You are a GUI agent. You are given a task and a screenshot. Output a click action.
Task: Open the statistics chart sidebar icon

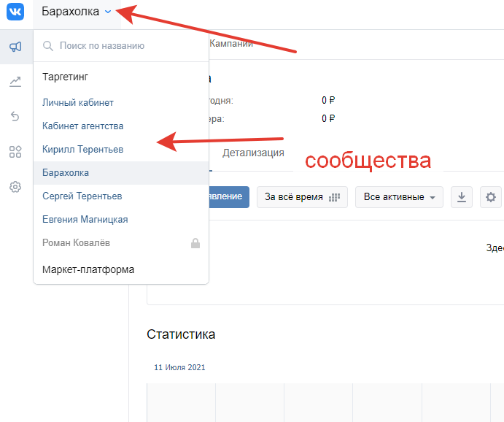(x=15, y=82)
